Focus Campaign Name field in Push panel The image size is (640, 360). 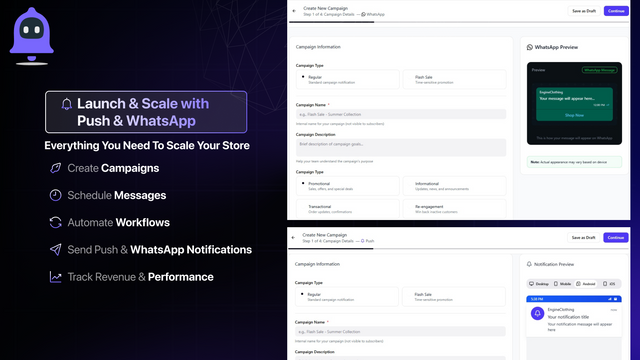(x=400, y=331)
